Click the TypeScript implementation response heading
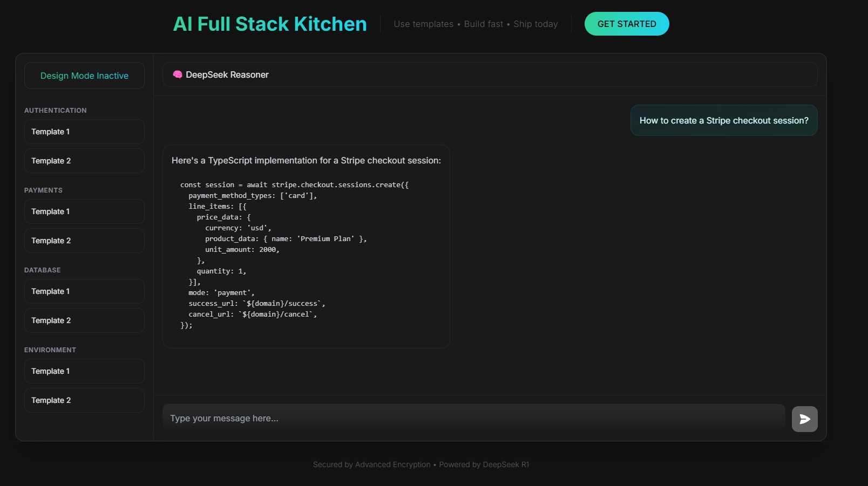This screenshot has height=486, width=868. tap(306, 161)
